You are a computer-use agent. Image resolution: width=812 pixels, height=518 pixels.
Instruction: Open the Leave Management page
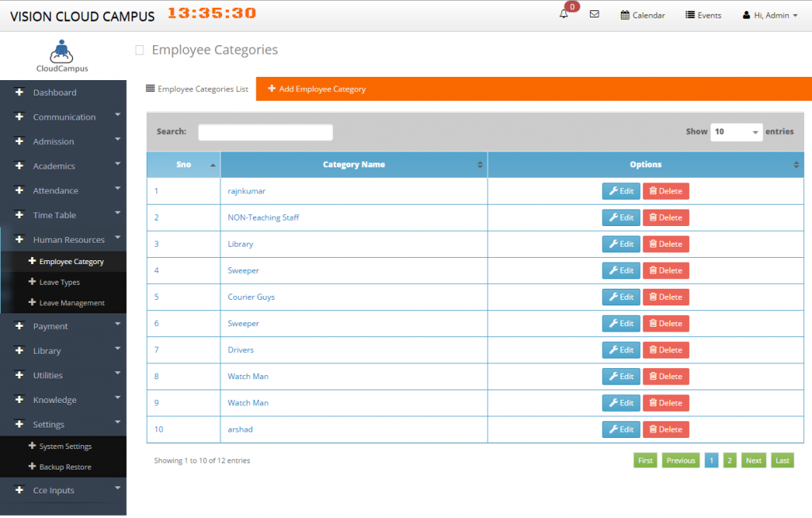click(x=71, y=302)
